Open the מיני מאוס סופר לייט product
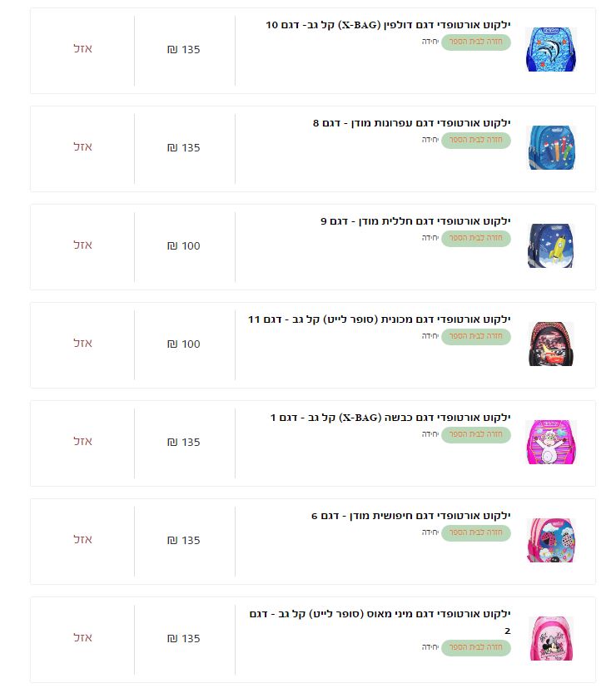616x693 pixels. 380,614
